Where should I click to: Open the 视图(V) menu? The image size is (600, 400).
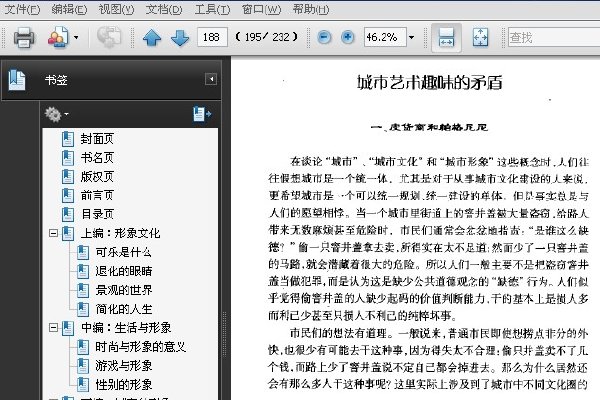coord(116,9)
